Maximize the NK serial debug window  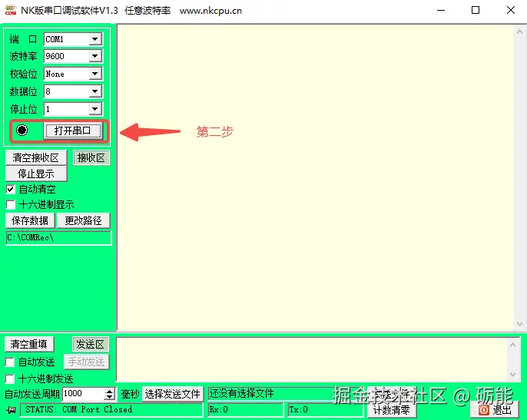(476, 10)
